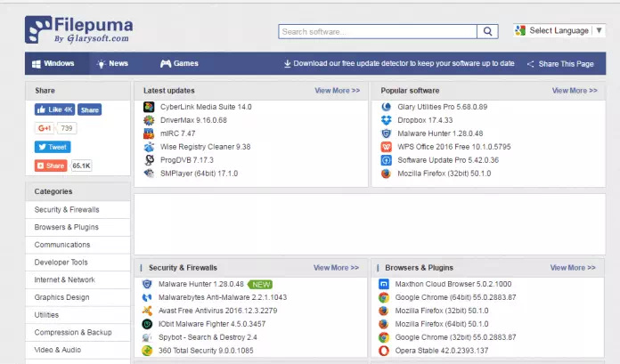Screen dimensions: 620x364
Task: Select the Utilities category
Action: (77, 315)
